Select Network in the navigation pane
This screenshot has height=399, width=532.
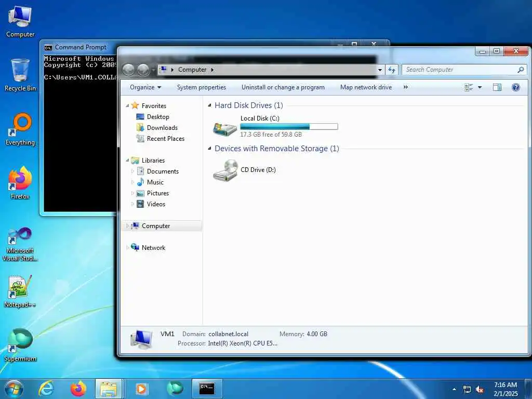pos(153,248)
